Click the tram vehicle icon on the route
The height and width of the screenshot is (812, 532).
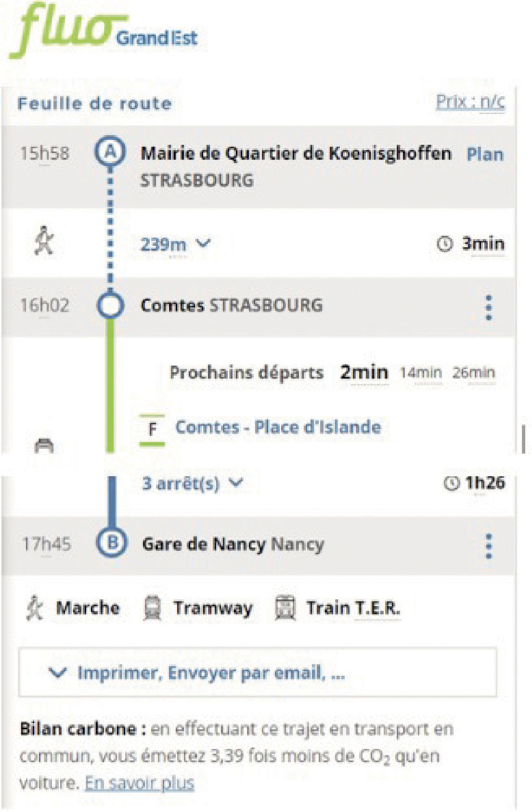pos(44,445)
